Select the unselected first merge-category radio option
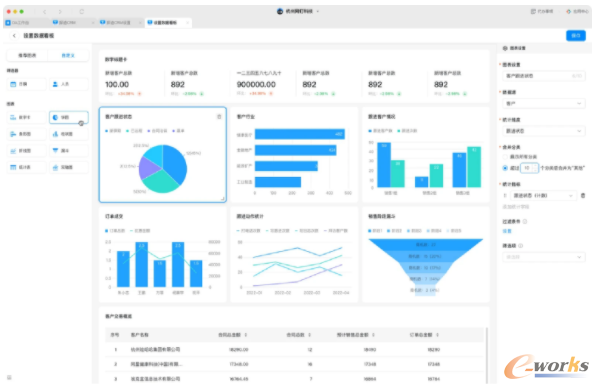599x389 pixels. [x=505, y=157]
